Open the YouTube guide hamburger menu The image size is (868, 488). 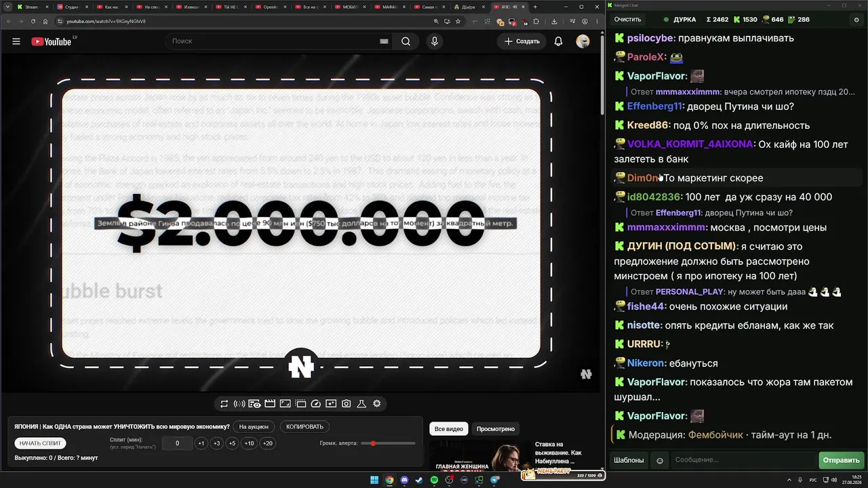point(16,41)
